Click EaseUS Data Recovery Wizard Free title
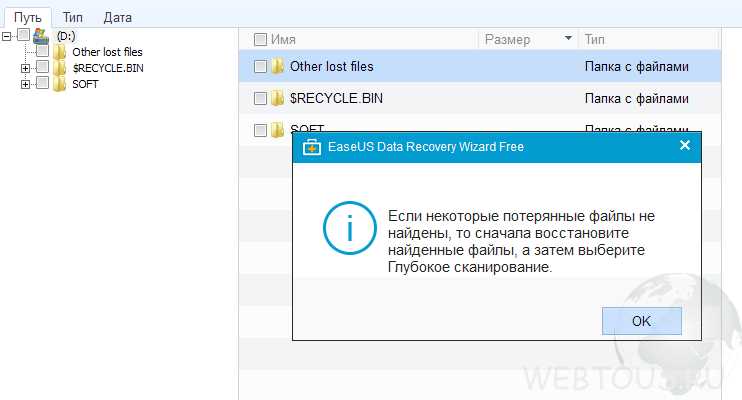Viewport: 742px width, 400px height. pos(426,147)
